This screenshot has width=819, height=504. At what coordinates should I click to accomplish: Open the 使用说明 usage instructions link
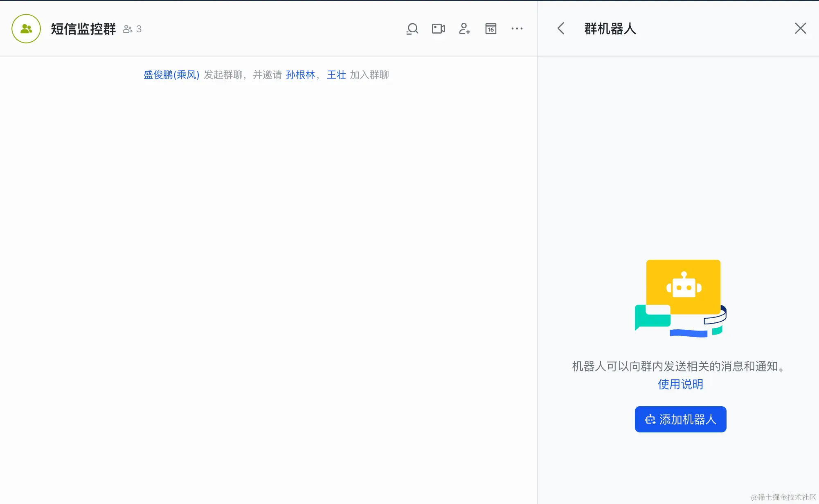pyautogui.click(x=680, y=384)
